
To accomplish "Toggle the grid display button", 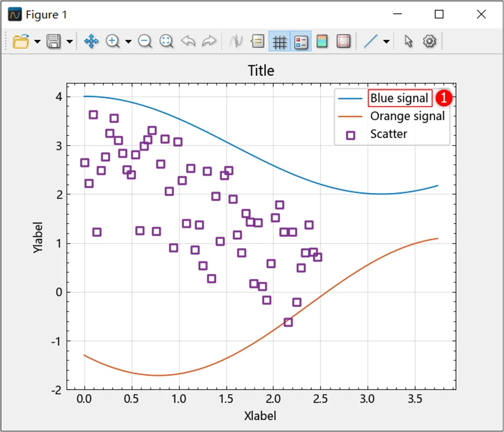I will pyautogui.click(x=280, y=41).
